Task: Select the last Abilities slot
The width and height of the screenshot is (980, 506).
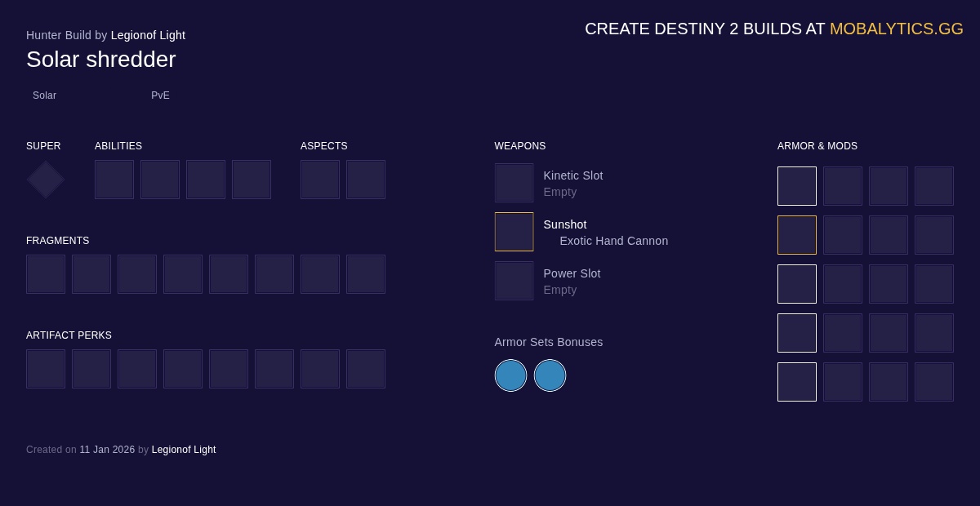Action: [252, 180]
